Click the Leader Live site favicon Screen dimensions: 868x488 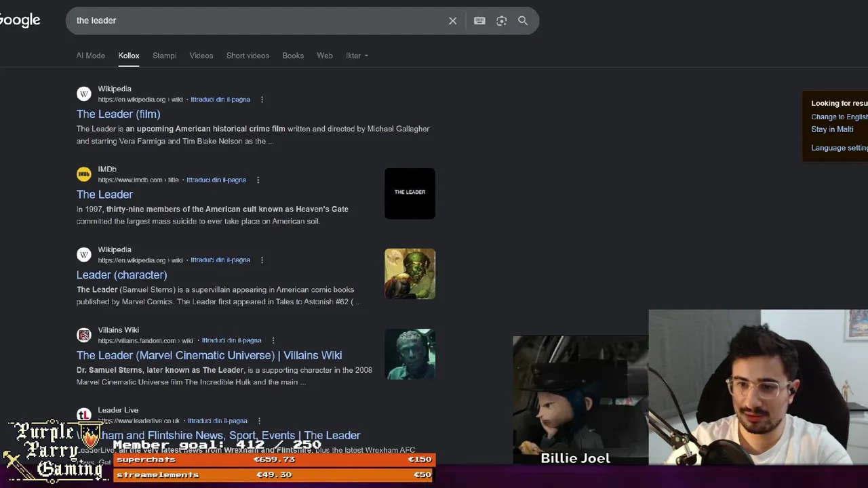84,415
